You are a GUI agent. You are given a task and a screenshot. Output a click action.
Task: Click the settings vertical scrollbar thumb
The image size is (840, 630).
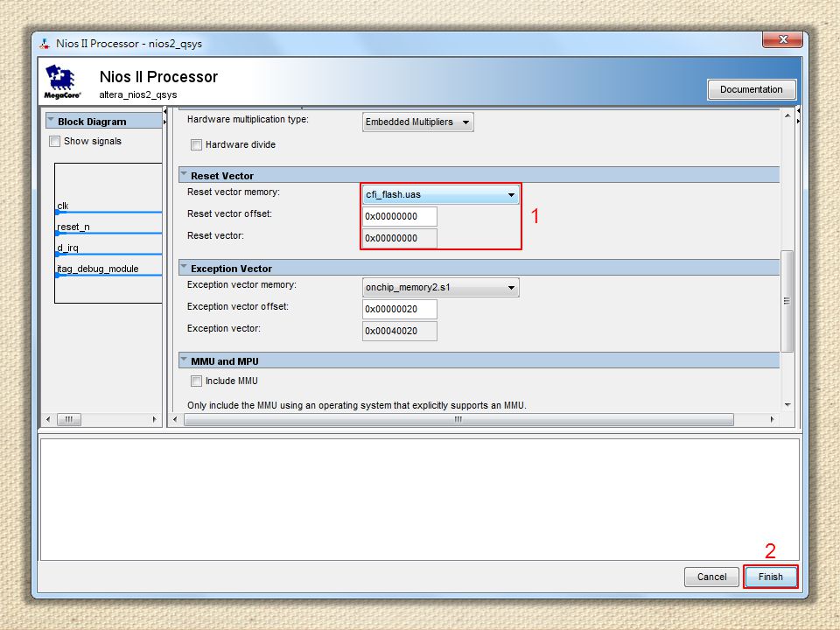(x=787, y=301)
